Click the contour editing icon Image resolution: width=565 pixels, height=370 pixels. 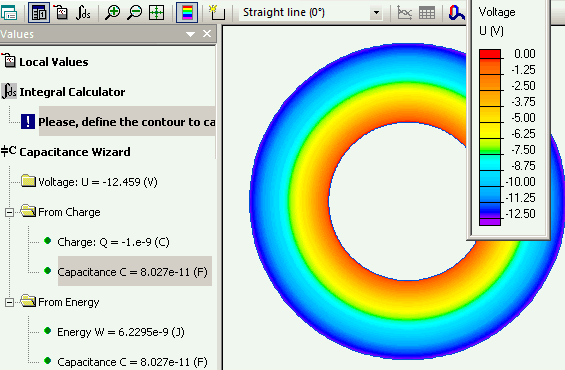pyautogui.click(x=217, y=13)
